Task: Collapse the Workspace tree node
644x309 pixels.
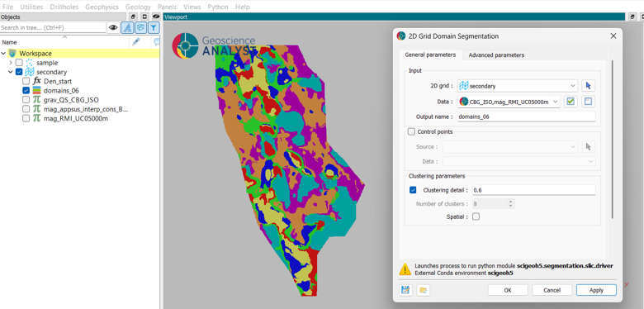Action: point(4,54)
